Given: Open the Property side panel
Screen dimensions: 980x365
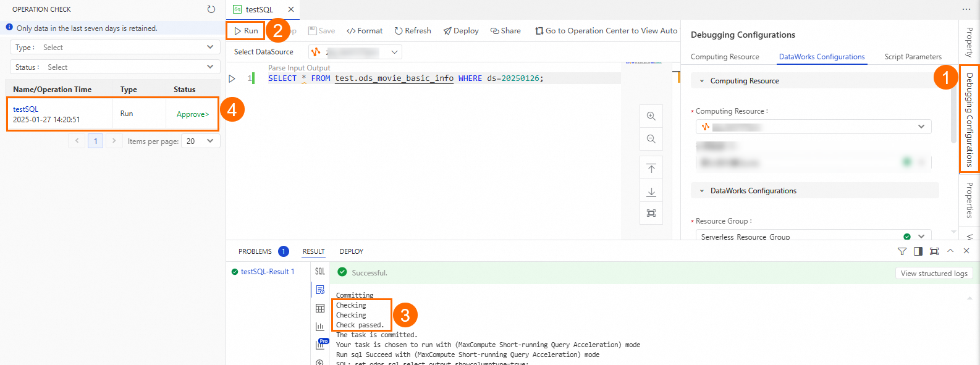Looking at the screenshot, I should click(969, 42).
